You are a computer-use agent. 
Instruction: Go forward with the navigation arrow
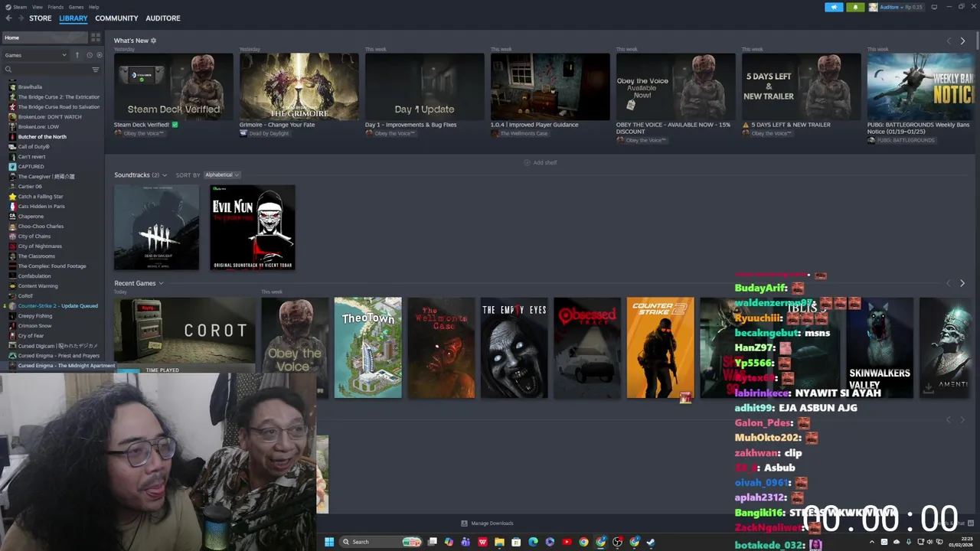point(20,18)
